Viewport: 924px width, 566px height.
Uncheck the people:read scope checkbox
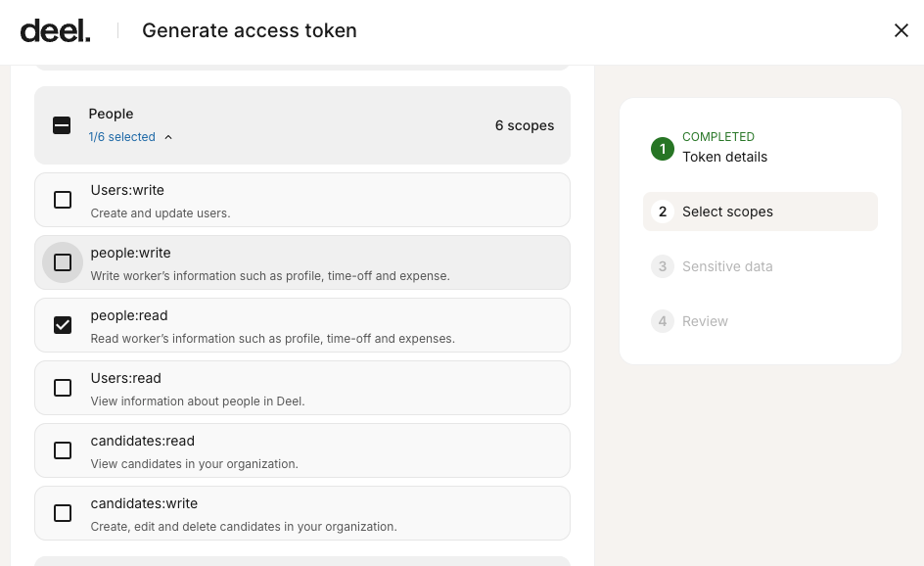click(x=63, y=325)
